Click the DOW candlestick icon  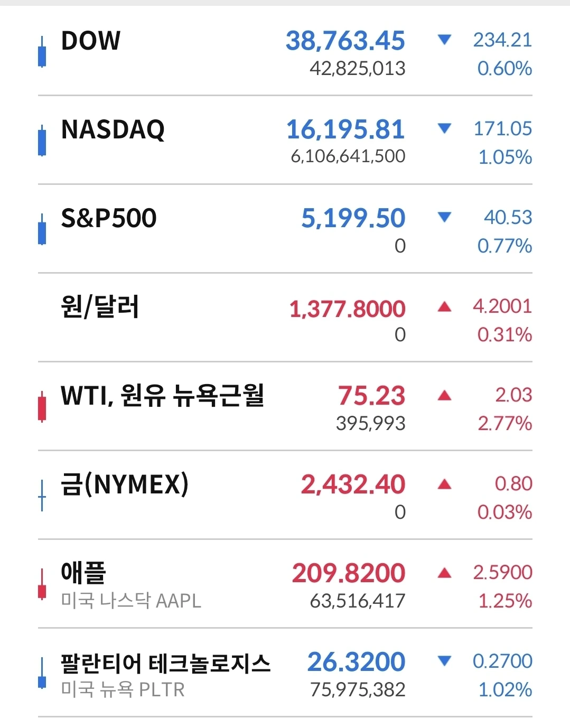click(42, 52)
